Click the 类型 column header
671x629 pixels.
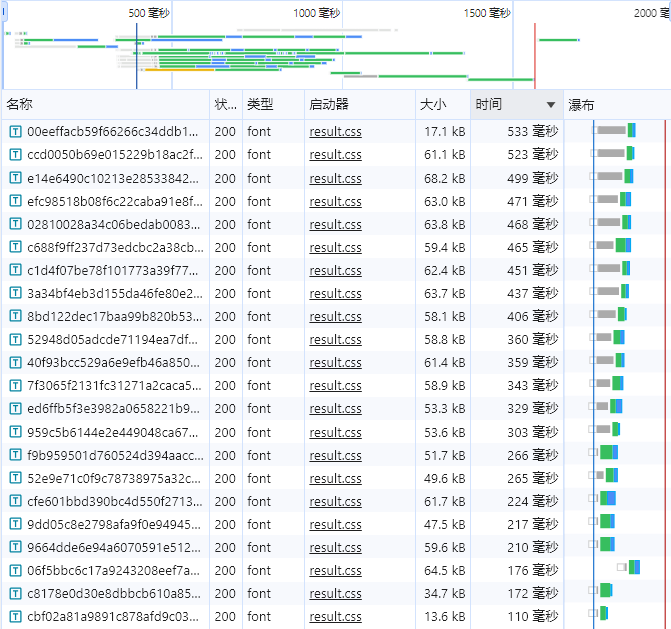tap(260, 105)
